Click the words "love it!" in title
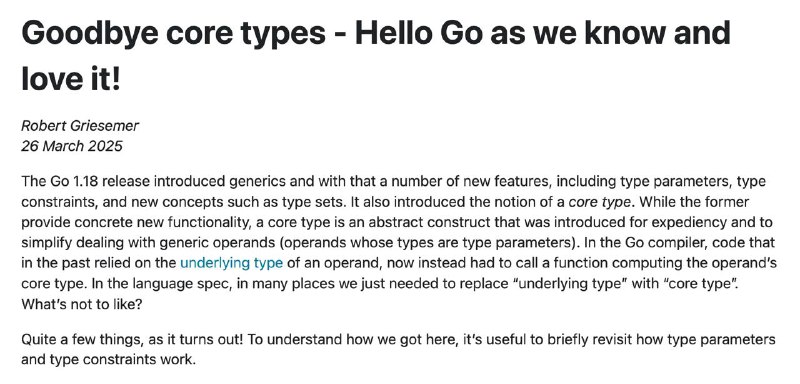Viewport: 800px width, 384px height. tap(71, 80)
